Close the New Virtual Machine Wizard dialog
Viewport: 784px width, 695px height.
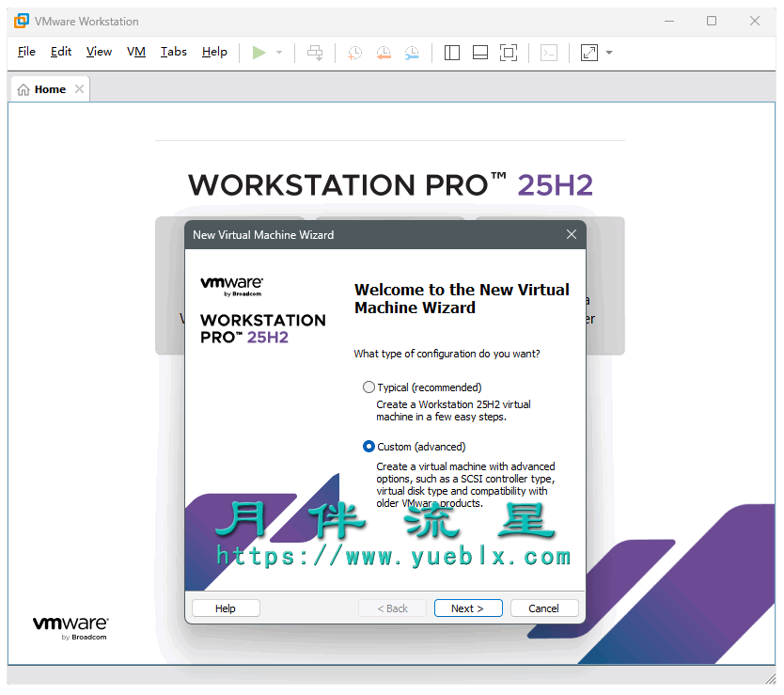click(x=572, y=234)
